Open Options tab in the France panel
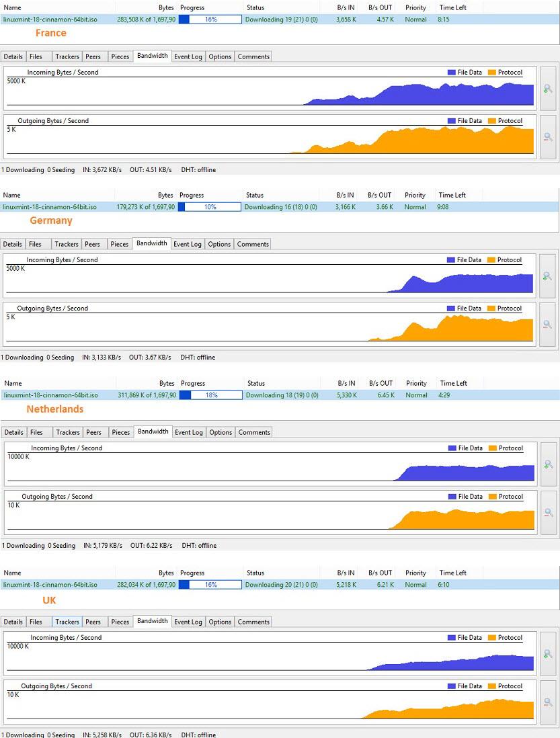Image resolution: width=560 pixels, height=738 pixels. [x=220, y=56]
